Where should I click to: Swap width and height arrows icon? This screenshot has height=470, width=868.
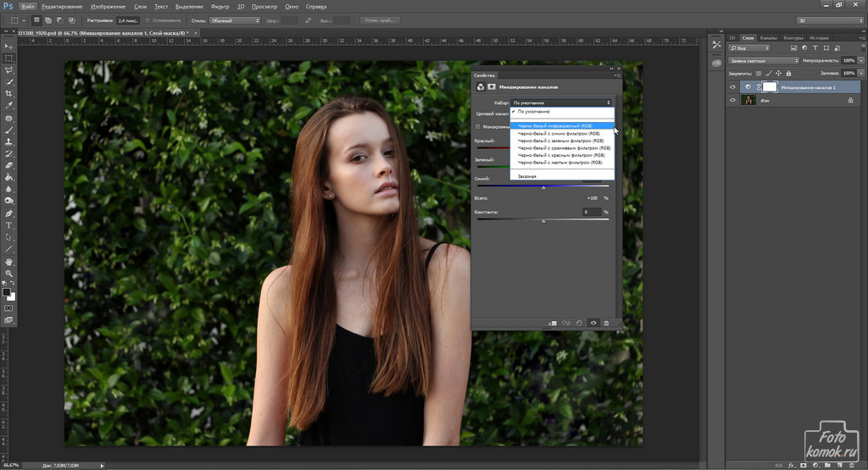308,20
